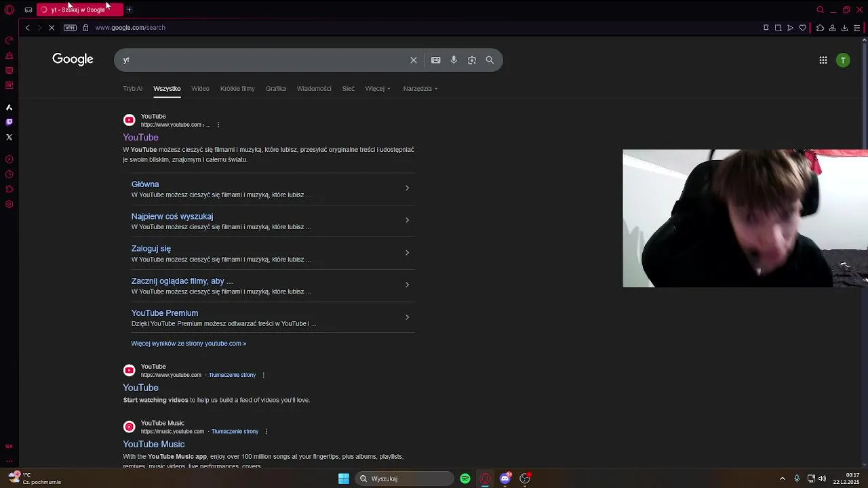Viewport: 868px width, 488px height.
Task: Click the address bar URL
Action: click(130, 28)
